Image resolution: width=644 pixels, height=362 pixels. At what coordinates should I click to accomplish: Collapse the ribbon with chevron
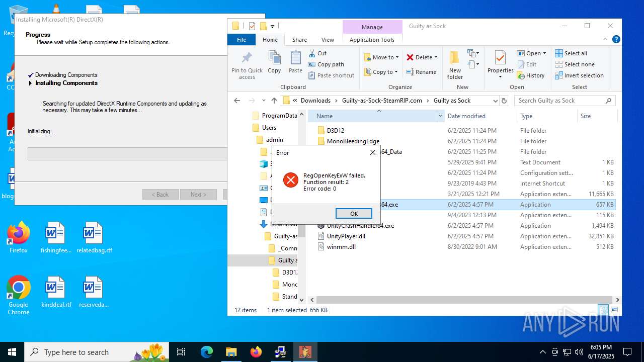(605, 39)
